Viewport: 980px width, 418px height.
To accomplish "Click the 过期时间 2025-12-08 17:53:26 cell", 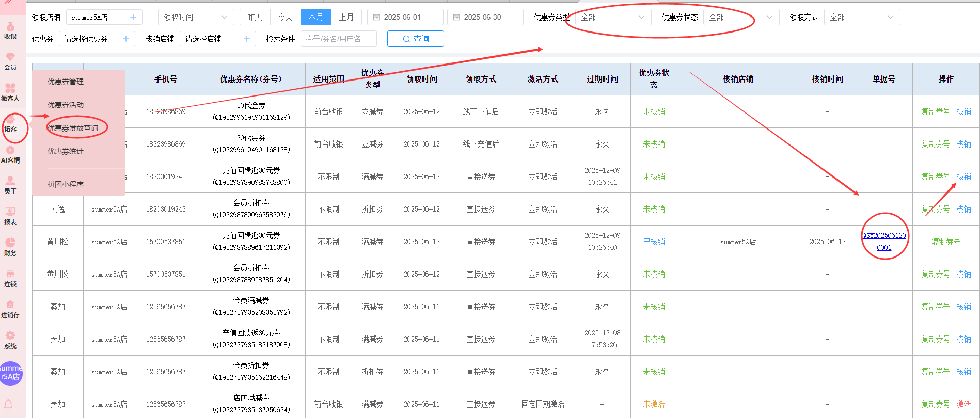I will click(602, 339).
